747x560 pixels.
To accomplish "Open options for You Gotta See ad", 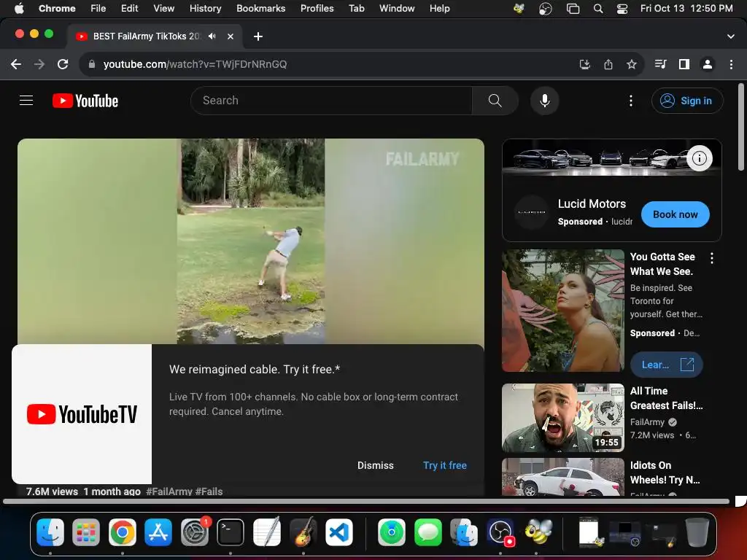I will point(712,258).
